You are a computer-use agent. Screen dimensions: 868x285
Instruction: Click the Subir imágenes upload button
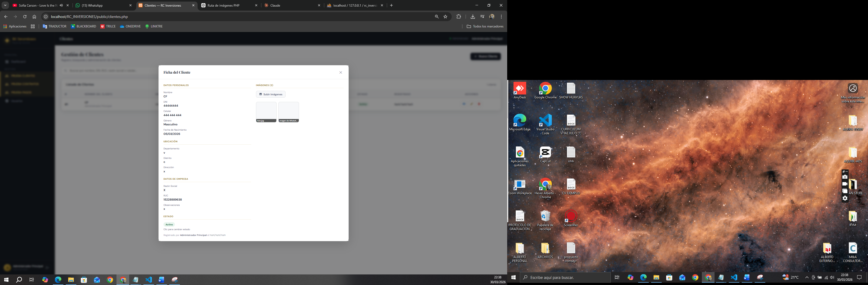coord(270,94)
